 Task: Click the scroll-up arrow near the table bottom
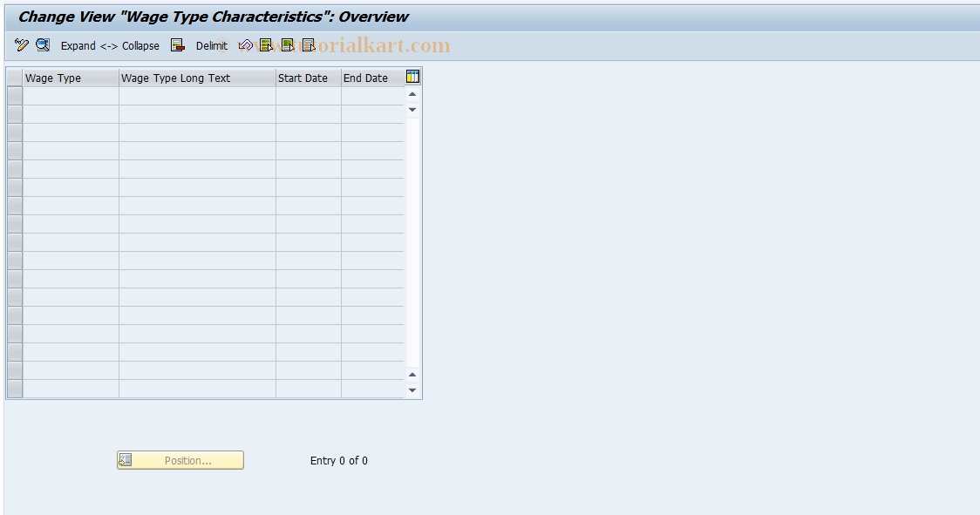tap(412, 375)
